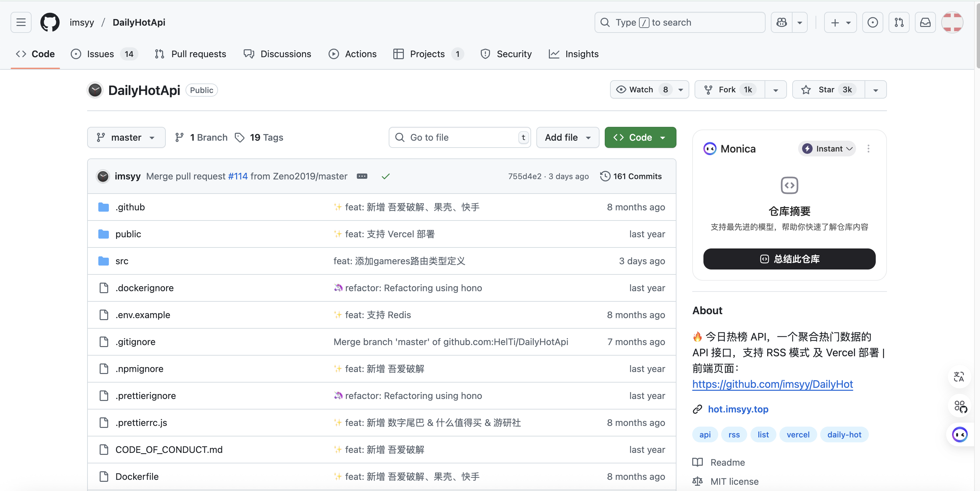Expand the Copilot dropdown arrow in header
Viewport: 980px width, 491px height.
point(800,22)
